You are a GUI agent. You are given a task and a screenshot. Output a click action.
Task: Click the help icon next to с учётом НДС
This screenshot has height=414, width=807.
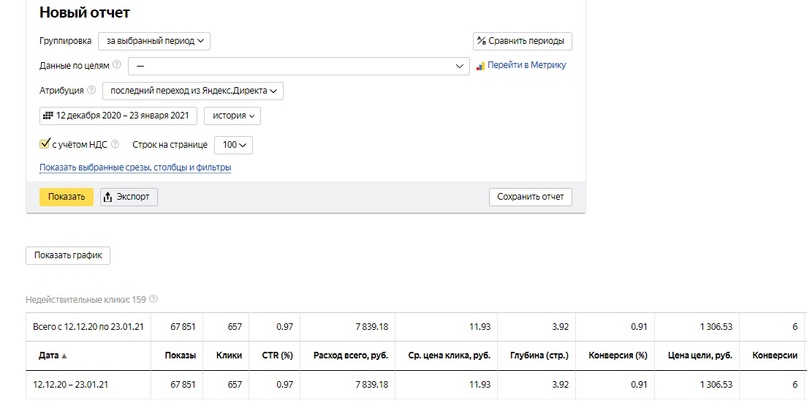[x=116, y=144]
